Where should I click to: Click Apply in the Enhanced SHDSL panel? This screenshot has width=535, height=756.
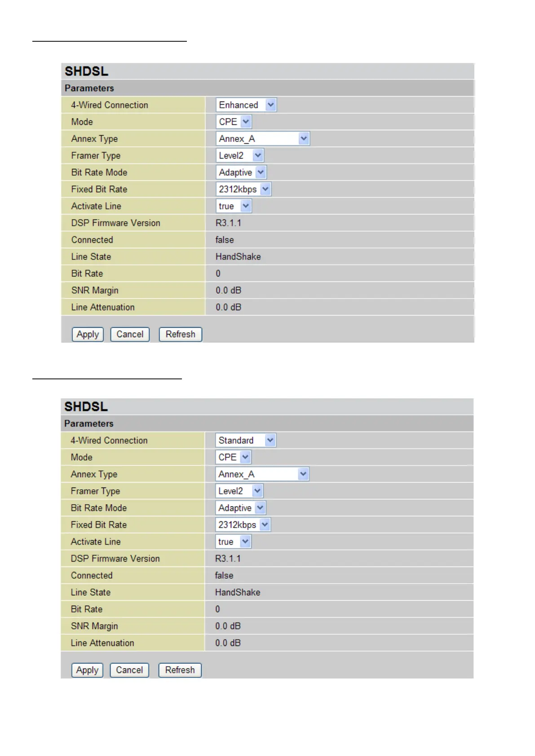point(88,334)
